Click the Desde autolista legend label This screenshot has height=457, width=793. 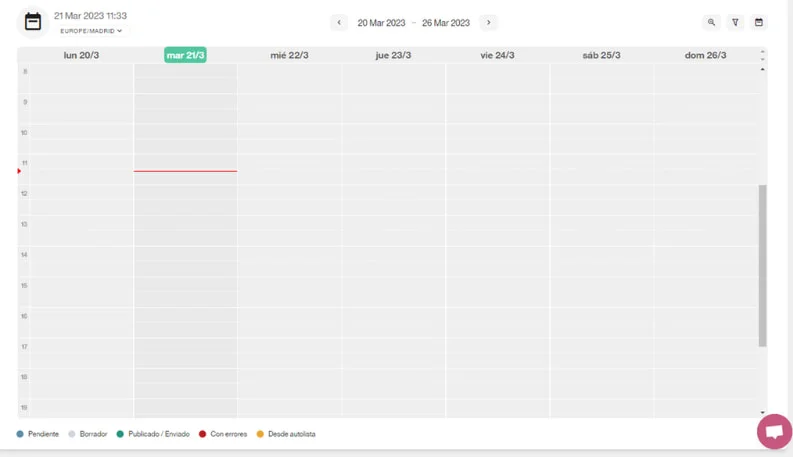pos(292,434)
